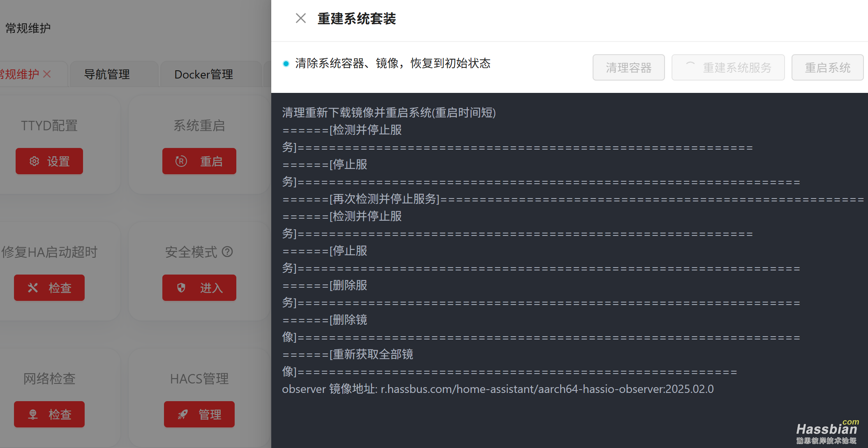Click the log line 清理重新下载镜像并重启系统(重启时间短)
This screenshot has height=448, width=868.
pos(389,113)
